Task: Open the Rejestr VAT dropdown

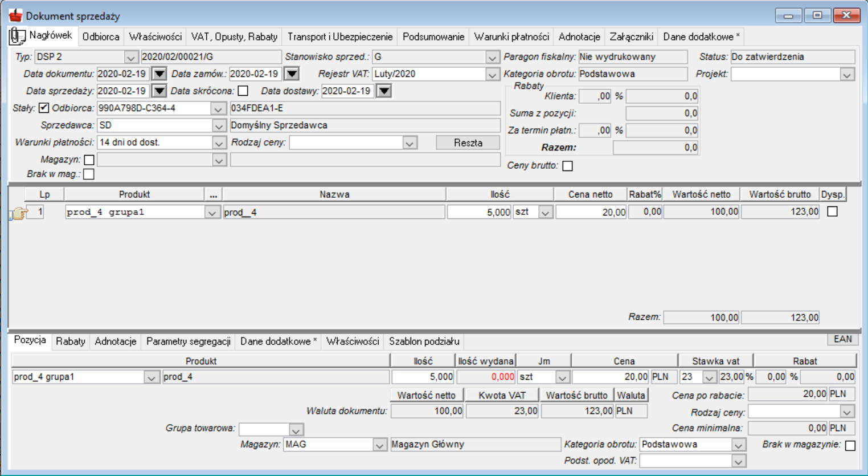Action: pyautogui.click(x=492, y=74)
